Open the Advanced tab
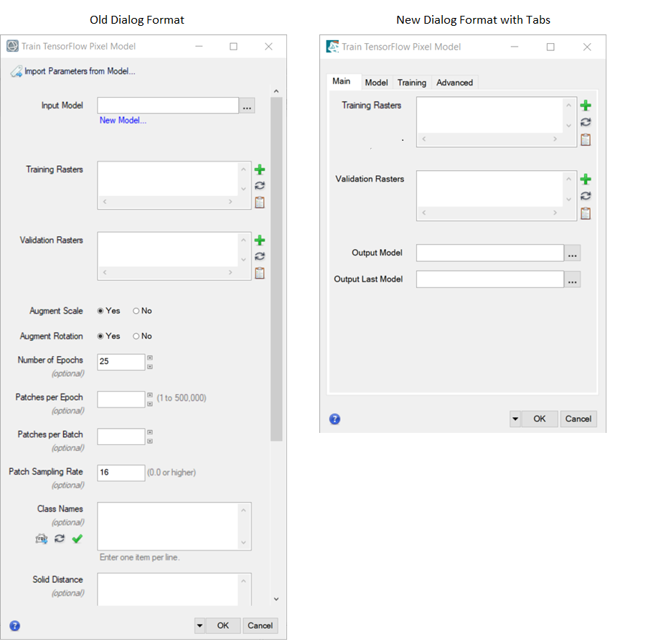666x644 pixels. tap(454, 83)
